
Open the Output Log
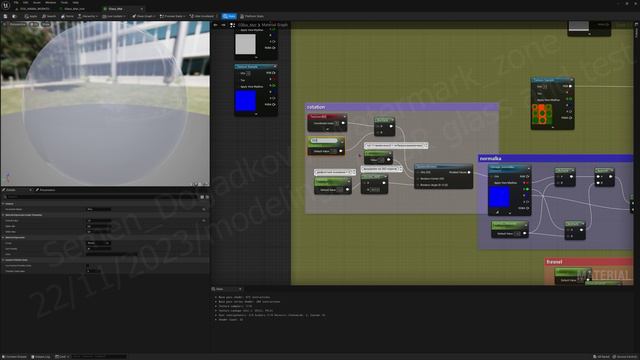pyautogui.click(x=41, y=357)
